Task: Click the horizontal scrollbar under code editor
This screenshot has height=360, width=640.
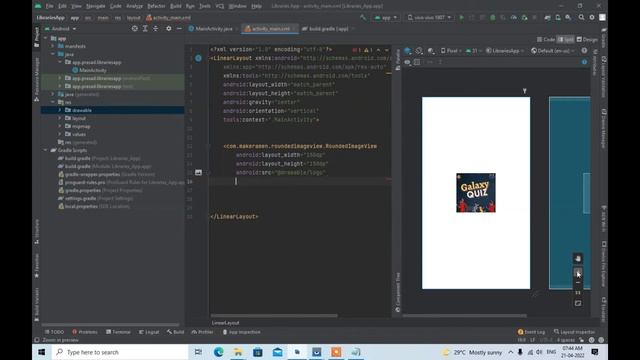Action: point(274,316)
